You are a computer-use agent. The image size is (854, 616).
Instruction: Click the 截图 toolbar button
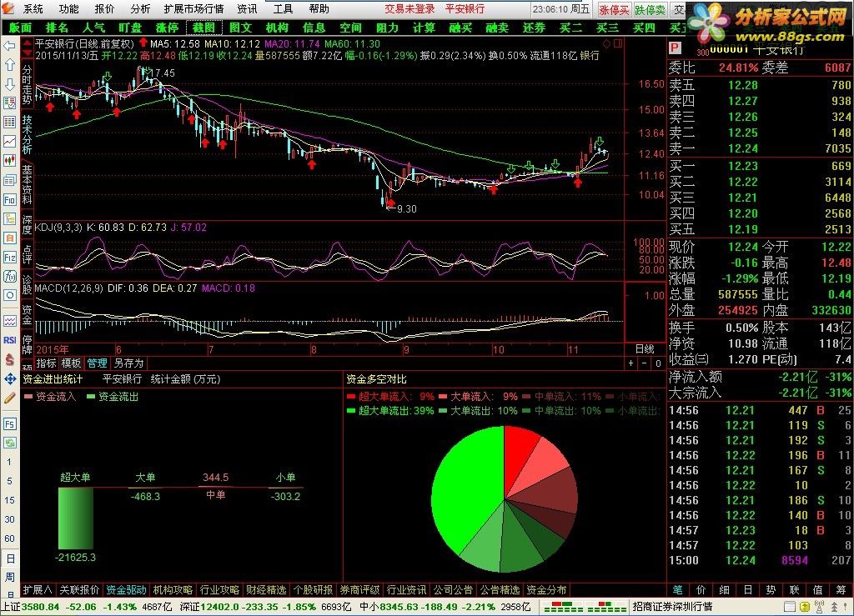tap(203, 28)
